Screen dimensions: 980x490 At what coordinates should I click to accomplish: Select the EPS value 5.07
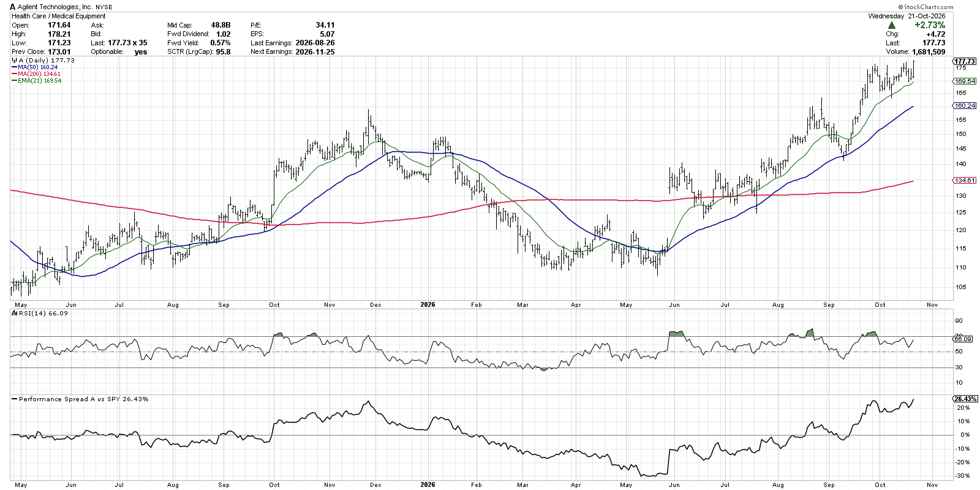pos(327,34)
